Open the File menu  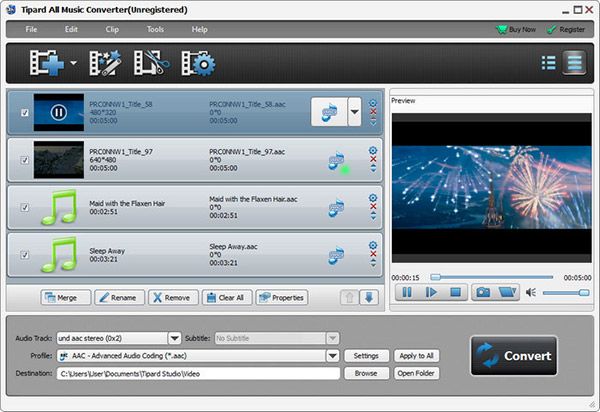[31, 29]
